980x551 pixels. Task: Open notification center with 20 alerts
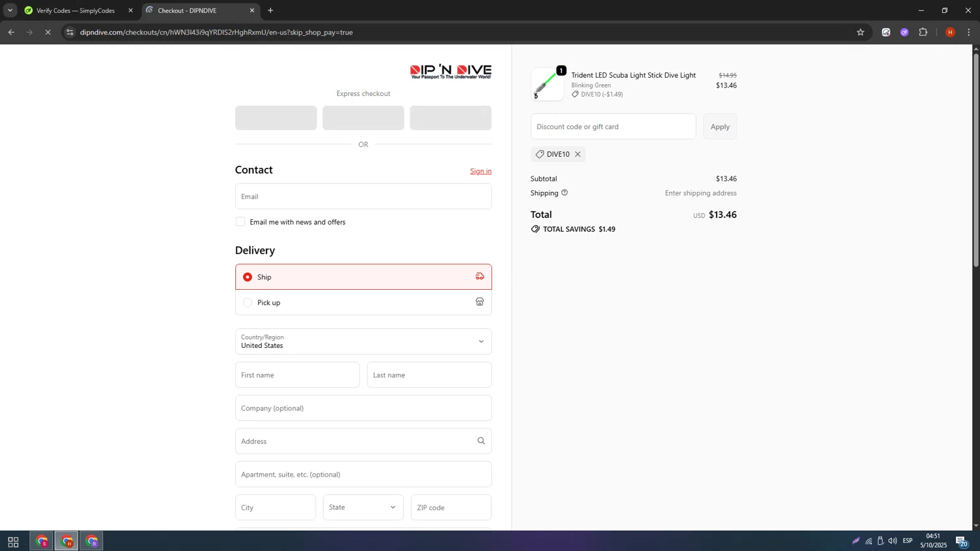point(962,541)
